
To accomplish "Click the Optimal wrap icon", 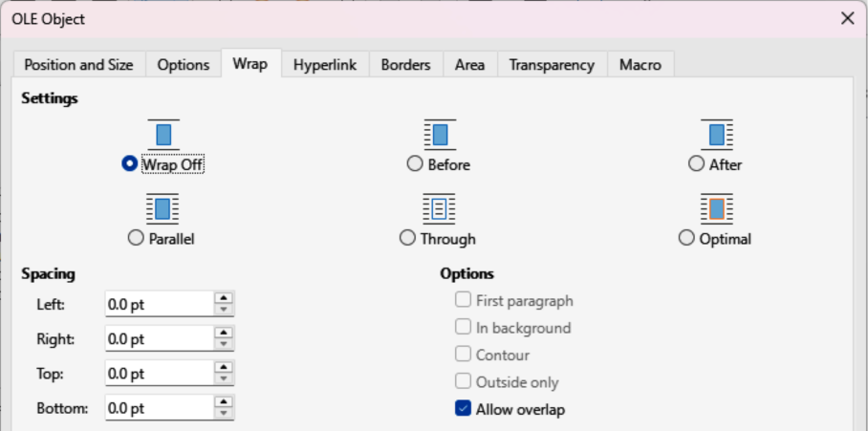I will [717, 207].
